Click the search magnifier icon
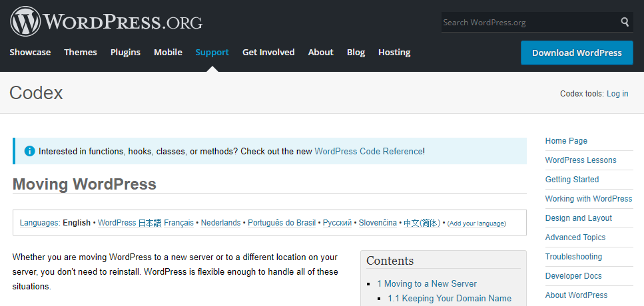This screenshot has height=306, width=644. click(625, 22)
